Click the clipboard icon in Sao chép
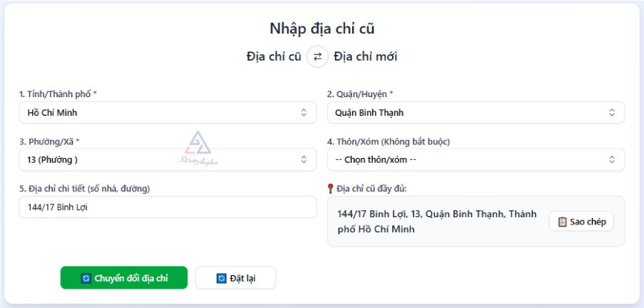644x308 pixels. [562, 222]
